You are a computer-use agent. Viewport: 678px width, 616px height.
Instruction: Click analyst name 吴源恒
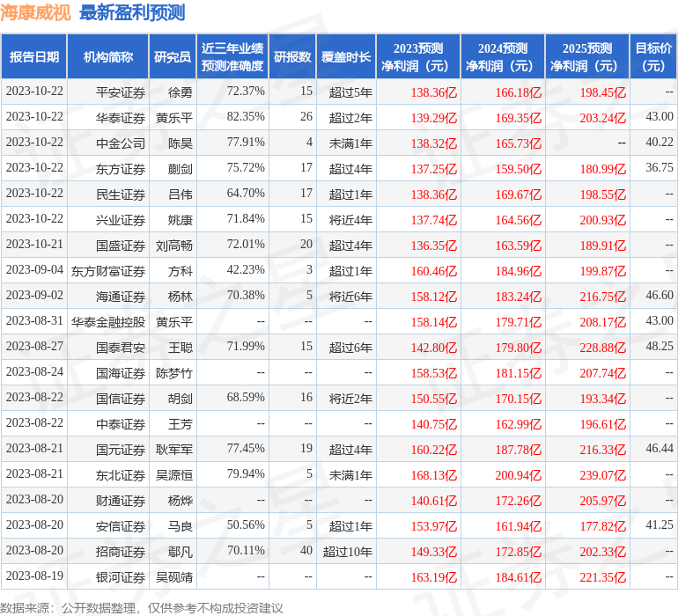tap(174, 474)
